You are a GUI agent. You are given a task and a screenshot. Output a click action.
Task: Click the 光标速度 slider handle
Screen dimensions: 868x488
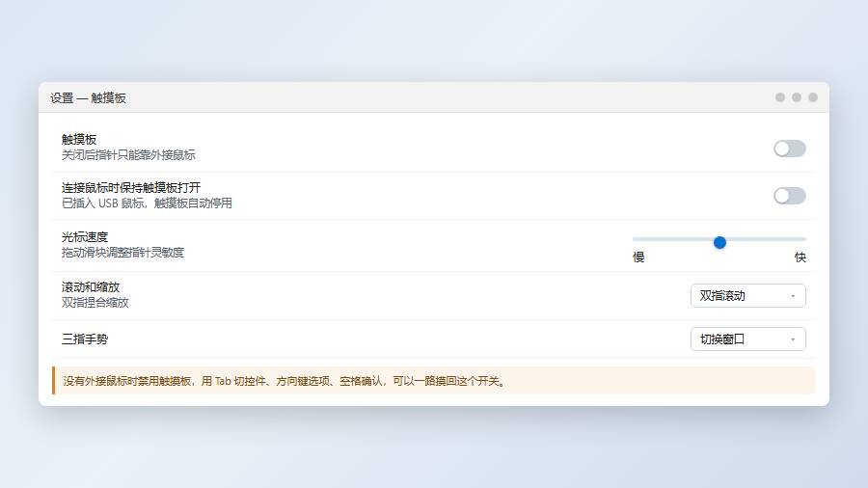pos(719,242)
